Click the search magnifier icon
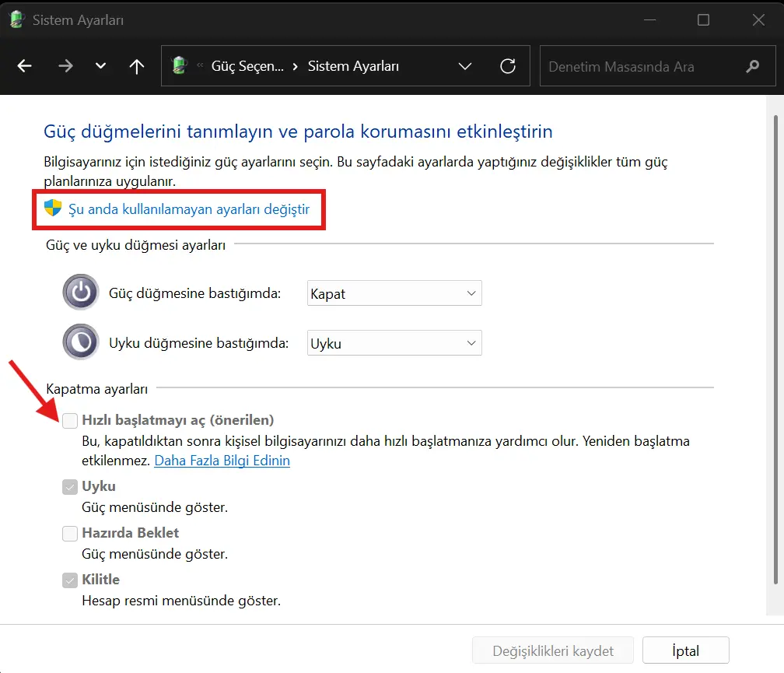The image size is (784, 673). (x=753, y=66)
